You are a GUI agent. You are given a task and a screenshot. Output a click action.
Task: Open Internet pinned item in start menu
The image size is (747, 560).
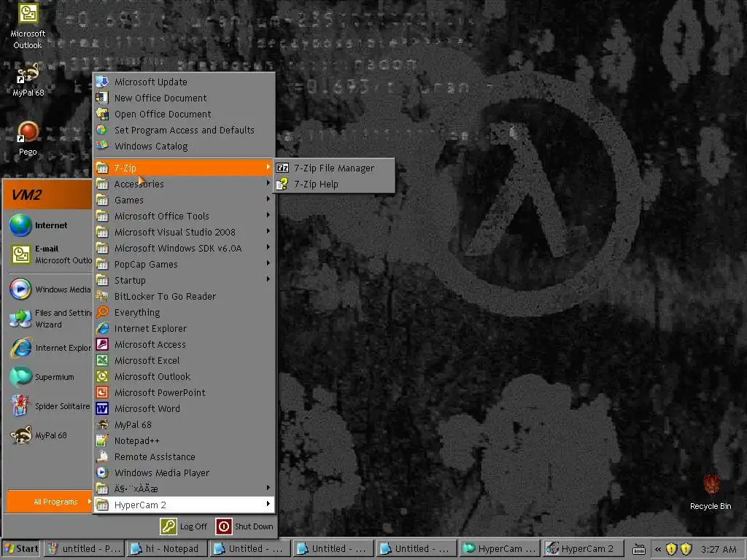(49, 225)
